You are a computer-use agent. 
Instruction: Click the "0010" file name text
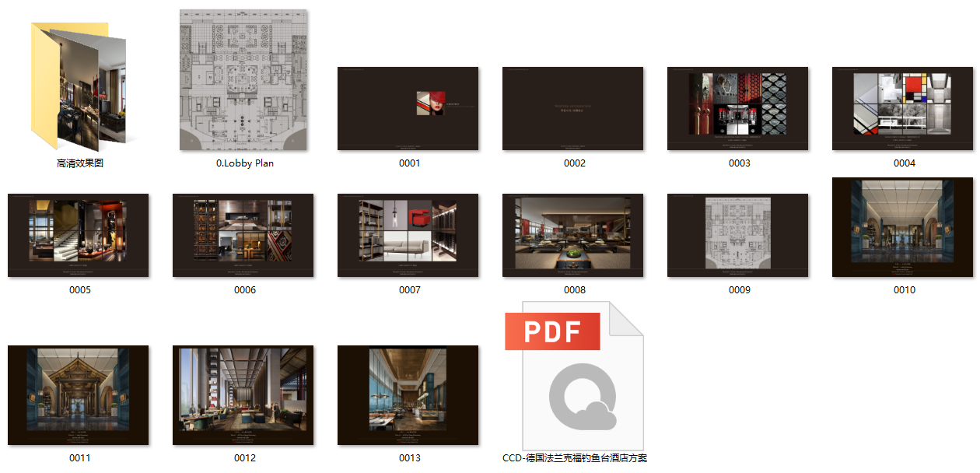[x=904, y=290]
